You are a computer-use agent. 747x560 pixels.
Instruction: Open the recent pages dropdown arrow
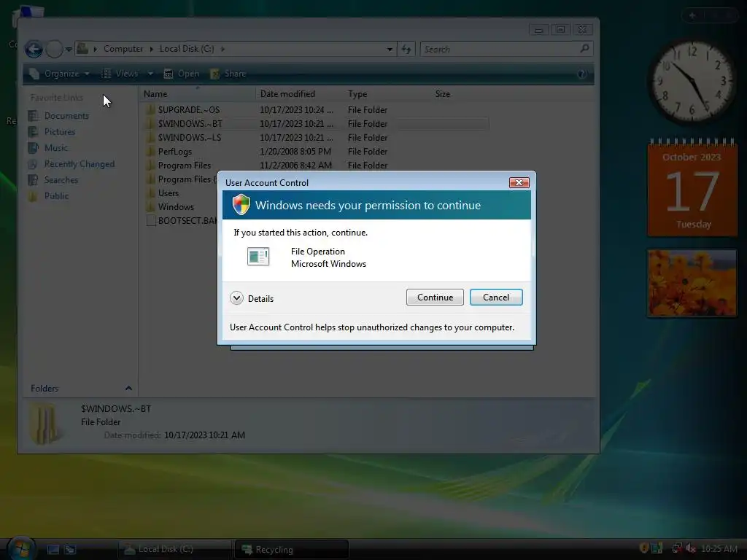pyautogui.click(x=69, y=49)
